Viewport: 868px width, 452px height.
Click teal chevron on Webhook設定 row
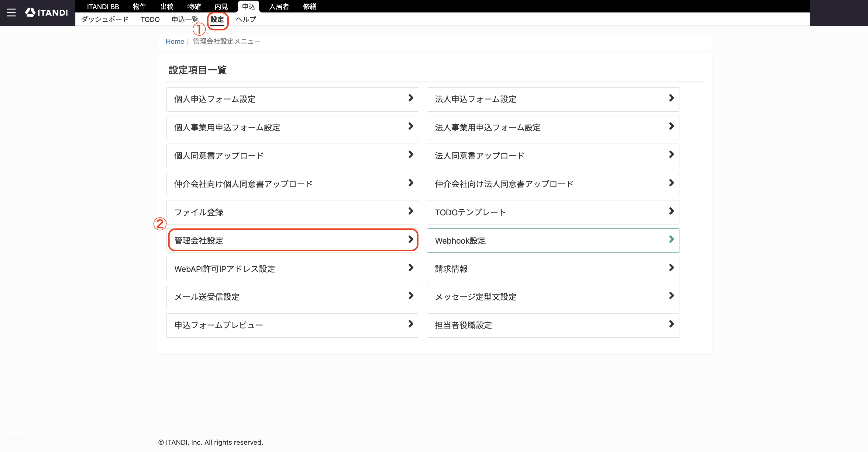(671, 239)
